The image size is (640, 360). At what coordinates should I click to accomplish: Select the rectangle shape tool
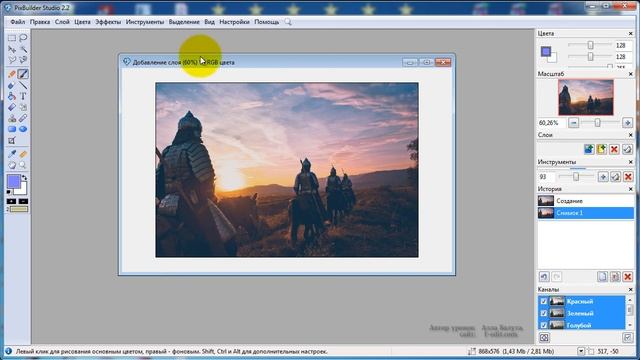pos(12,129)
